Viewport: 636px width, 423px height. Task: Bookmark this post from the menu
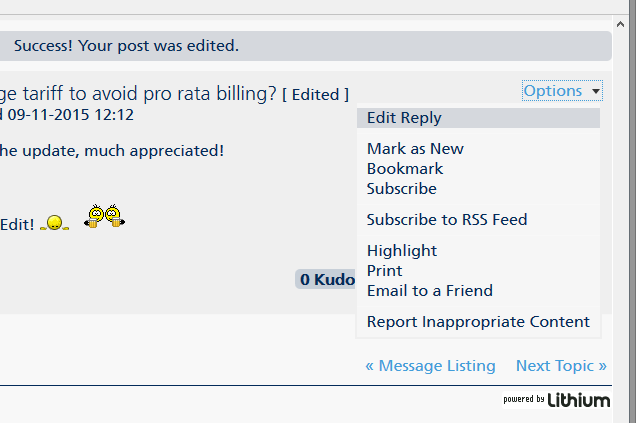coord(405,169)
